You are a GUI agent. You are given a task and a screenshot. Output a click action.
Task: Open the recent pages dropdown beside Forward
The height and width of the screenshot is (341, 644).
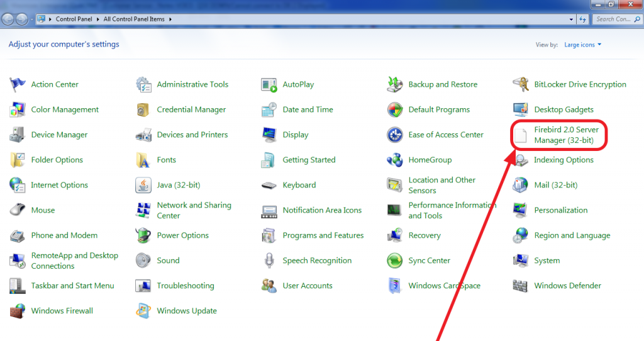pos(31,20)
